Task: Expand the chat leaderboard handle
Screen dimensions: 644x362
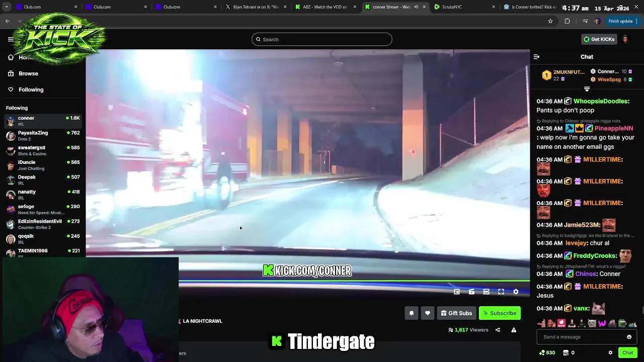Action: click(x=587, y=89)
